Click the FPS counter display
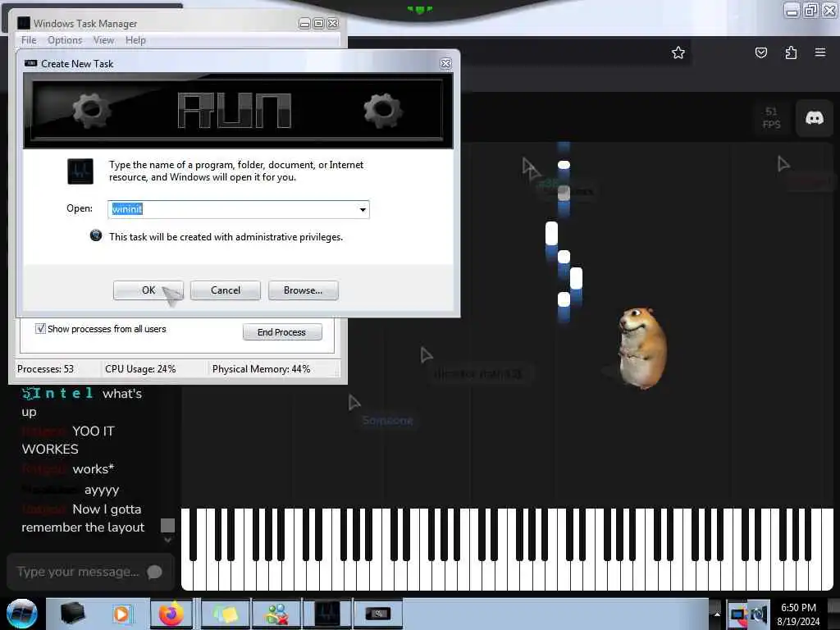Viewport: 840px width, 630px height. click(x=771, y=118)
